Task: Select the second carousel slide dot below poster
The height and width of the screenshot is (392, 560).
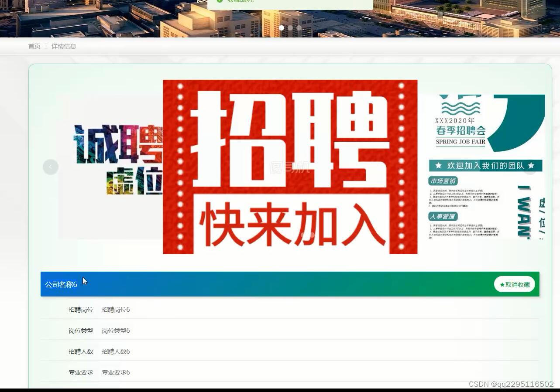Action: click(x=313, y=235)
